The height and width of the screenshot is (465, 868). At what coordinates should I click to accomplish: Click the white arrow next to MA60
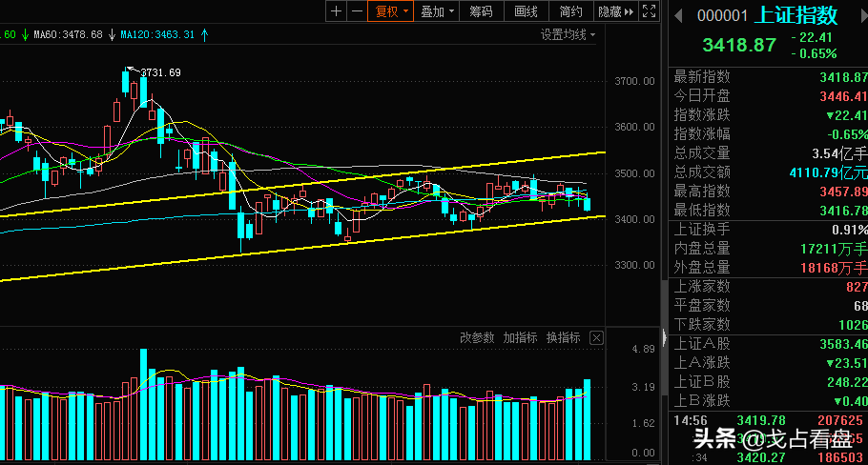(112, 35)
